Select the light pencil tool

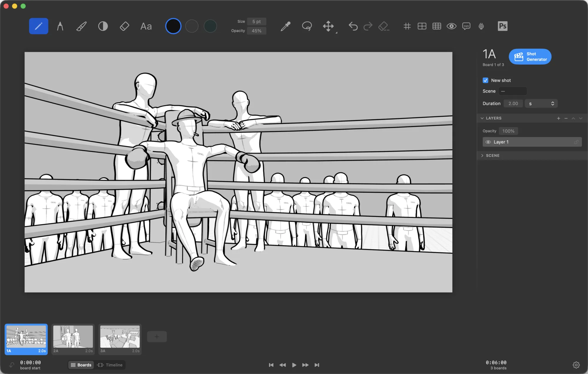pos(39,26)
